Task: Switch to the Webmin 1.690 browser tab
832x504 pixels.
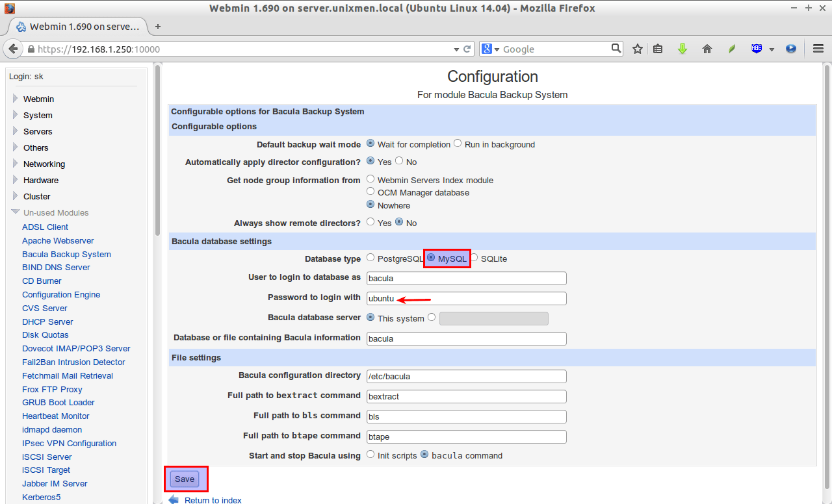Action: point(78,27)
